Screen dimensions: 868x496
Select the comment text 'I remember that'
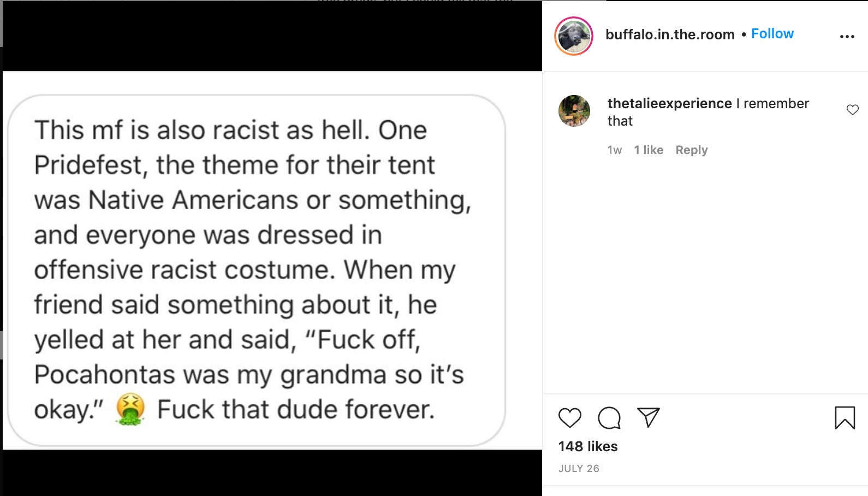click(709, 112)
